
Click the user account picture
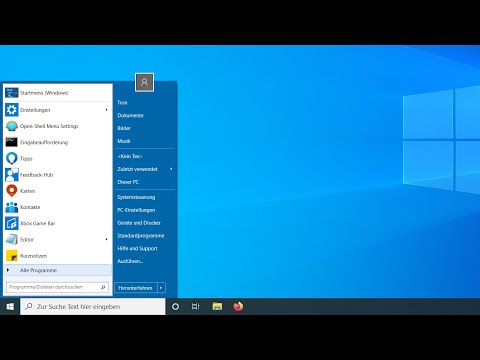pyautogui.click(x=144, y=82)
